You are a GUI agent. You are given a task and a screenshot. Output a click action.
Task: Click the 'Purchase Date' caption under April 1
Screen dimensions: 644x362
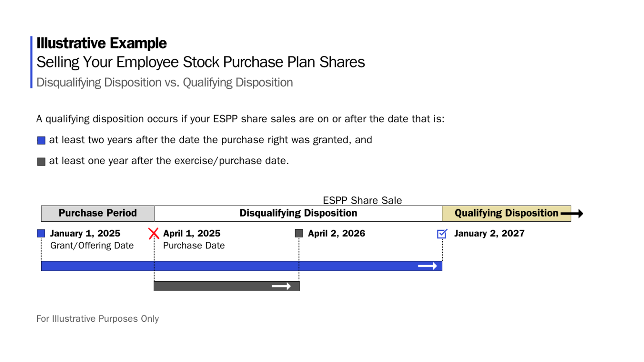(194, 246)
